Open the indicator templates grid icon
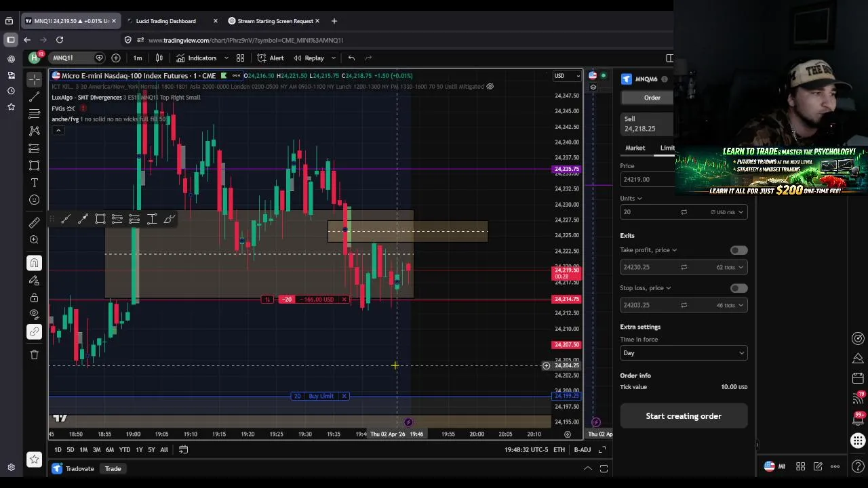 [240, 58]
